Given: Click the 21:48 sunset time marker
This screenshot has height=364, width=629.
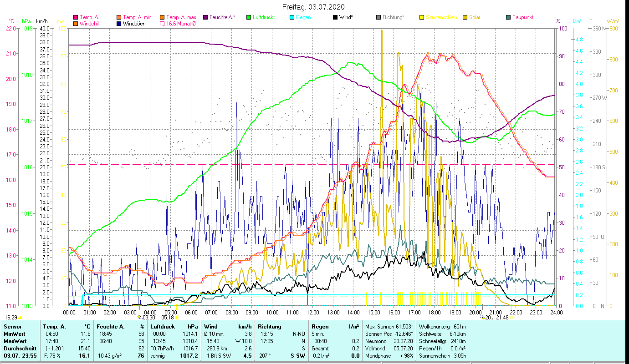Looking at the screenshot, I should (502, 318).
